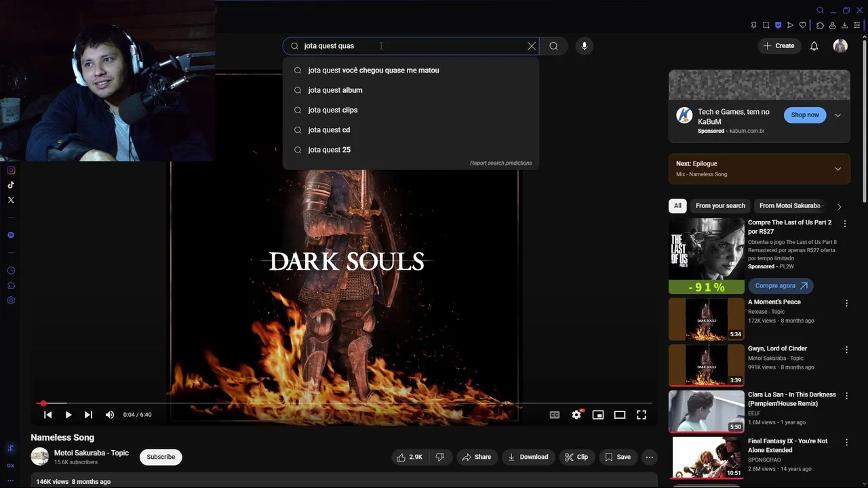868x488 pixels.
Task: Toggle subtitles closed captions
Action: pyautogui.click(x=555, y=415)
